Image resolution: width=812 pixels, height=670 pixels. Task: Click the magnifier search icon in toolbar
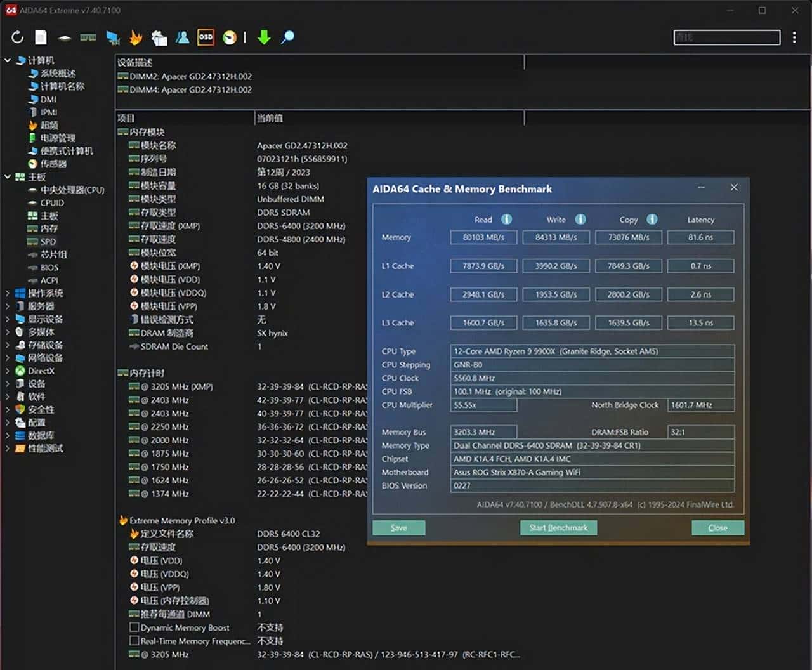[x=287, y=37]
